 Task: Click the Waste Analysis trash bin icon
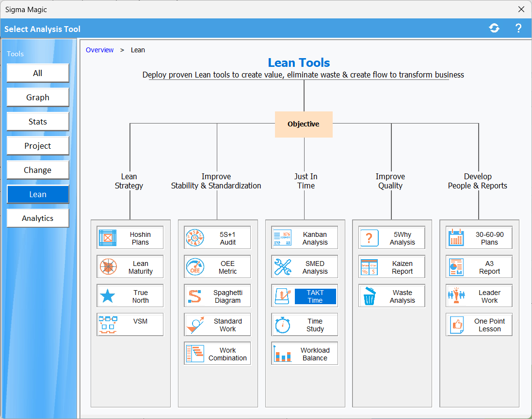click(370, 296)
